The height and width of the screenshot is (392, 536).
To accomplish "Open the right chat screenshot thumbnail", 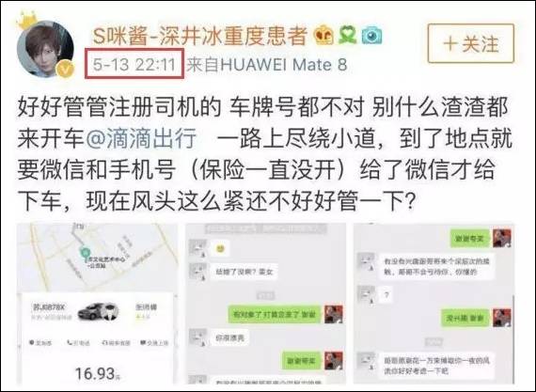I will [x=434, y=303].
